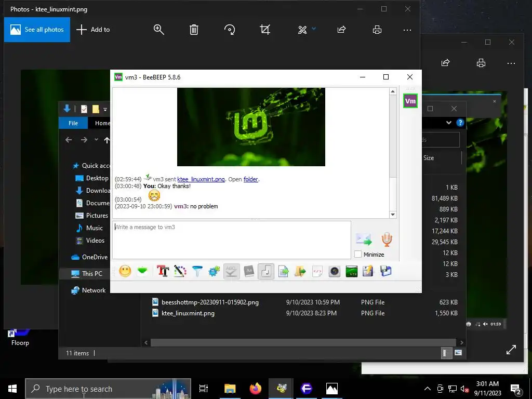Send message with the envelope arrow button

364,239
